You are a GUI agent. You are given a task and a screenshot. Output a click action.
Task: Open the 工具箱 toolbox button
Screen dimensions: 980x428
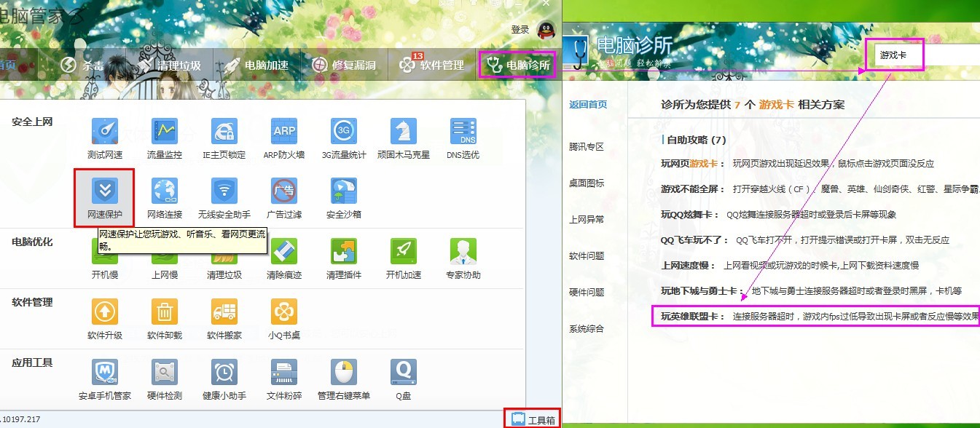[533, 419]
